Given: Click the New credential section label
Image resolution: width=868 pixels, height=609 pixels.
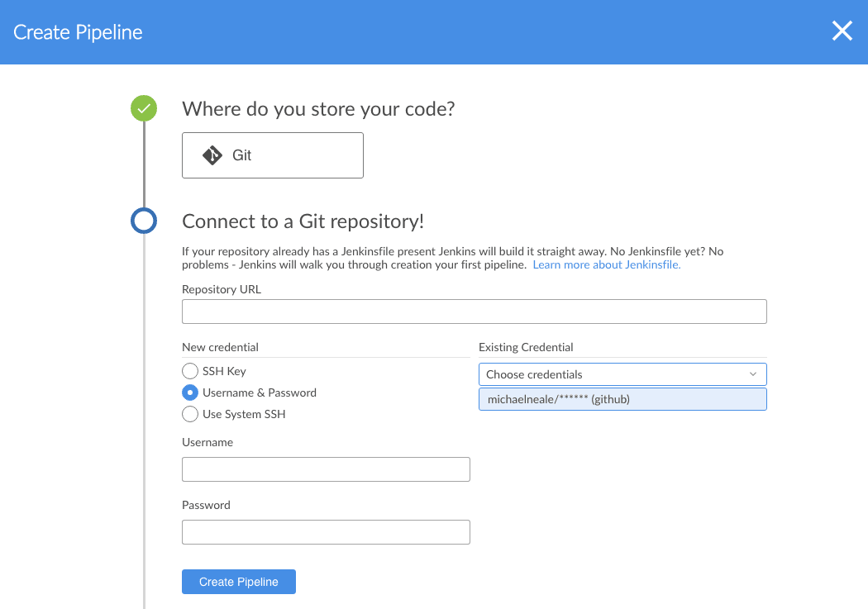Looking at the screenshot, I should [x=218, y=347].
